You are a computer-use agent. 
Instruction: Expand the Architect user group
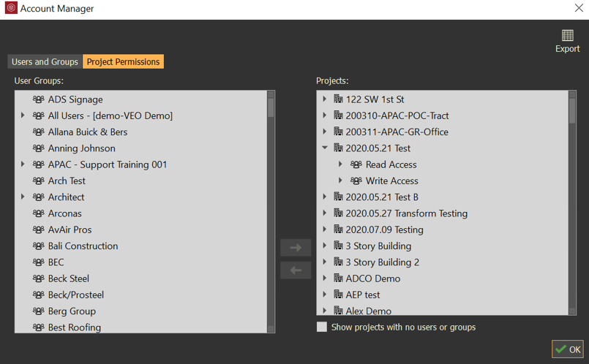(x=23, y=197)
